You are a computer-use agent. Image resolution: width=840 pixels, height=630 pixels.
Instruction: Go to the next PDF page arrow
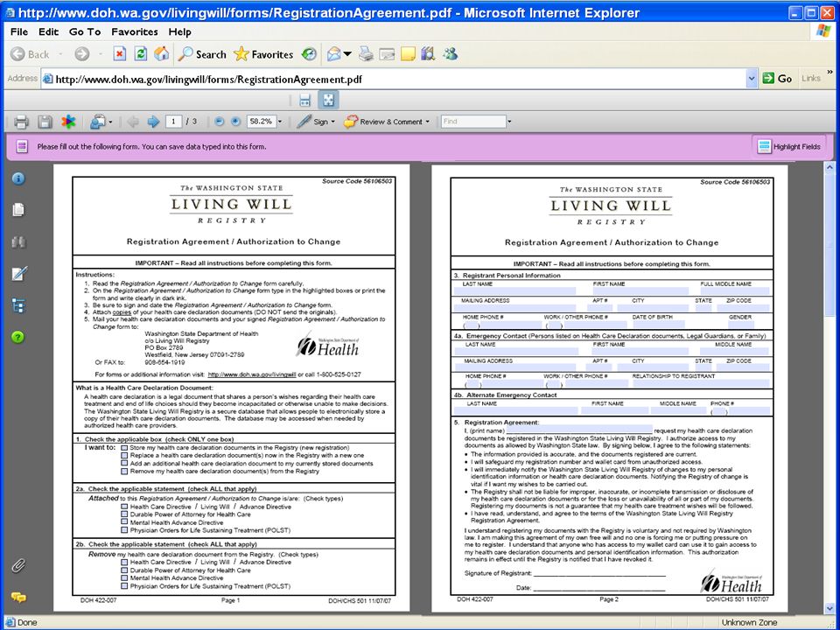pos(153,122)
